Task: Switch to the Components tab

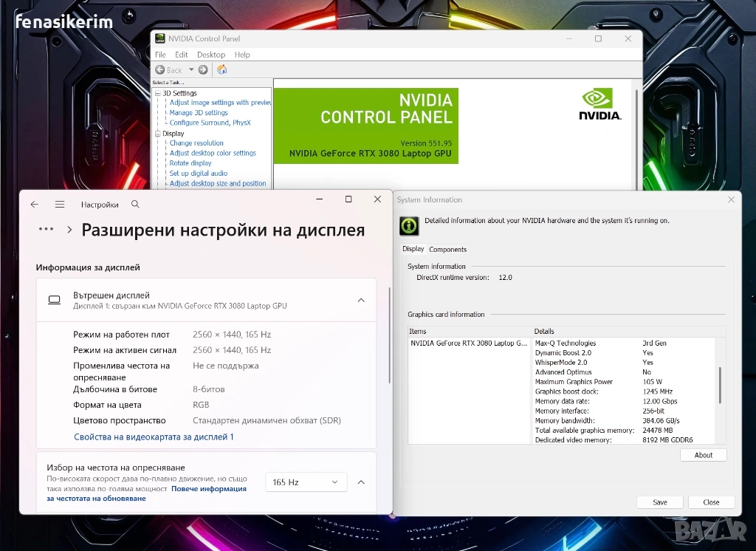Action: [448, 250]
